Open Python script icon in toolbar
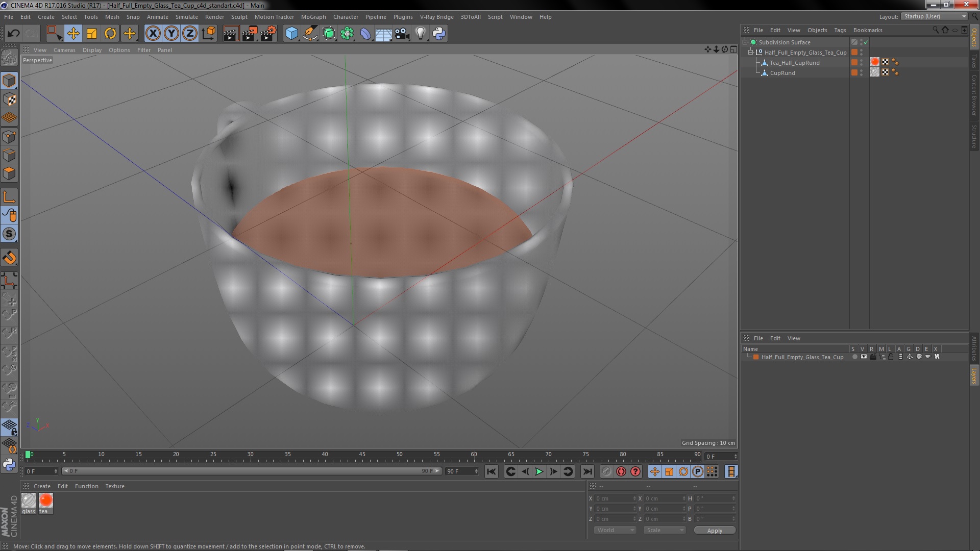This screenshot has width=980, height=551. [439, 34]
